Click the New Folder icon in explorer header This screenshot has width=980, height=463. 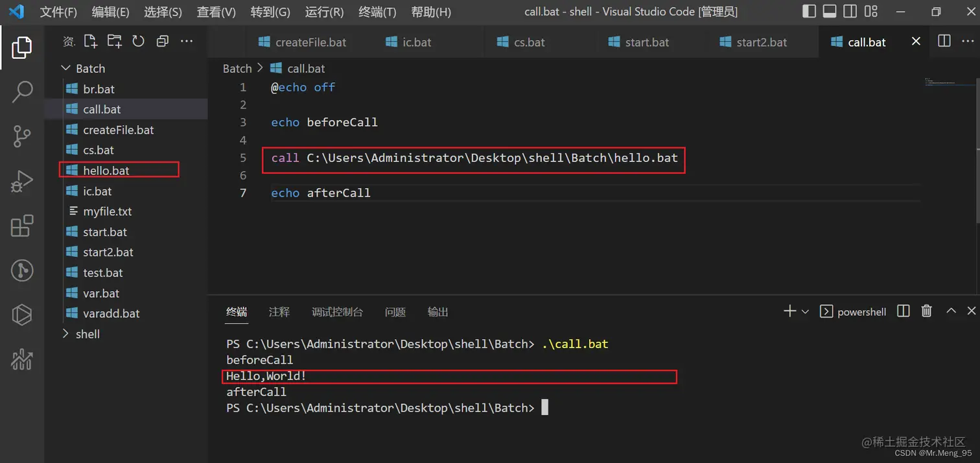coord(115,42)
